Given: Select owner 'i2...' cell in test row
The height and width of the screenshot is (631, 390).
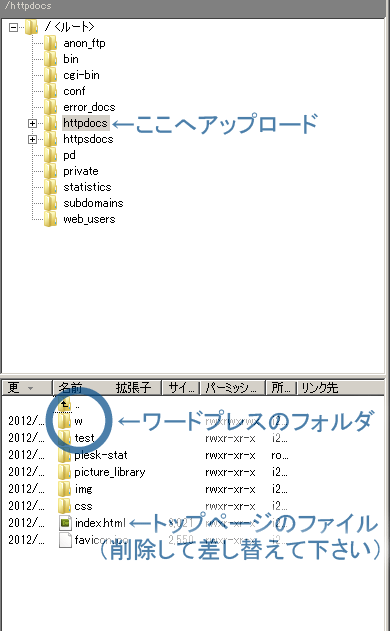Looking at the screenshot, I should point(279,438).
